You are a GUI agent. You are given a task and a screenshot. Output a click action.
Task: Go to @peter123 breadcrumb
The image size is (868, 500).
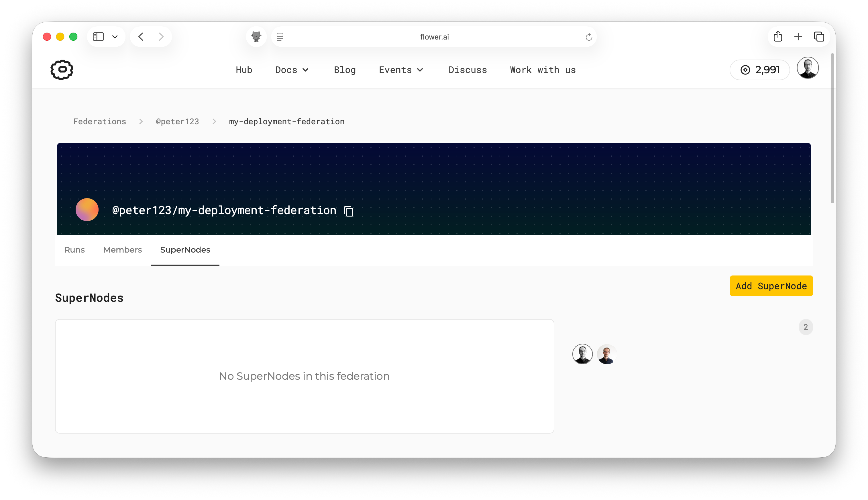pyautogui.click(x=177, y=121)
